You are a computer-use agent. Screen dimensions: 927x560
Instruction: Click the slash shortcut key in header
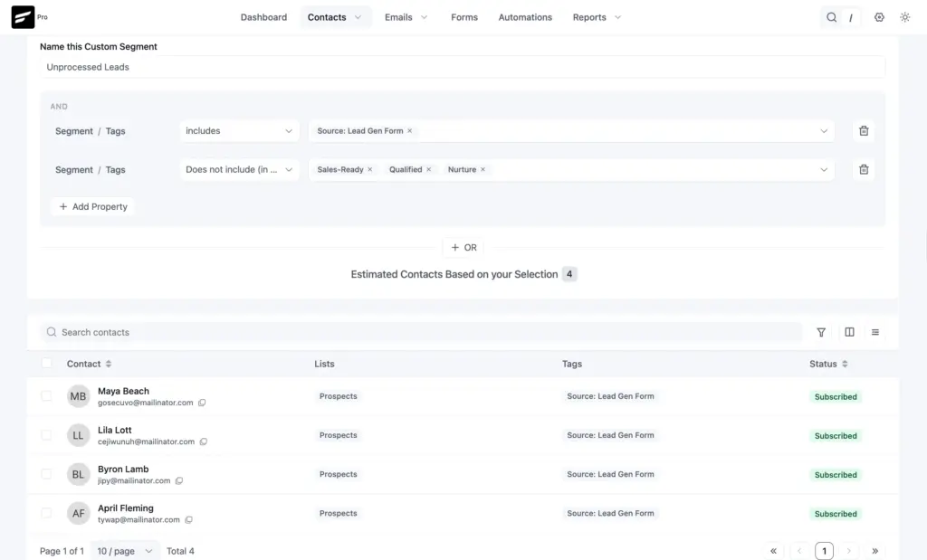[x=851, y=18]
